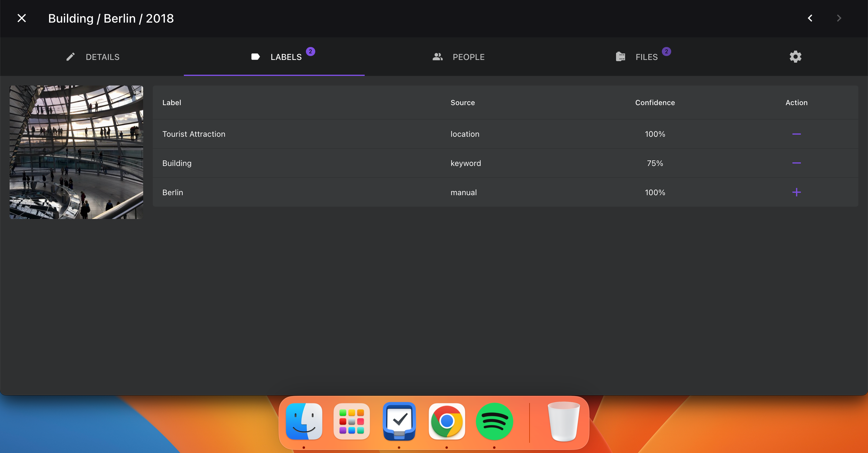Switch to the People tab
868x453 pixels.
459,57
